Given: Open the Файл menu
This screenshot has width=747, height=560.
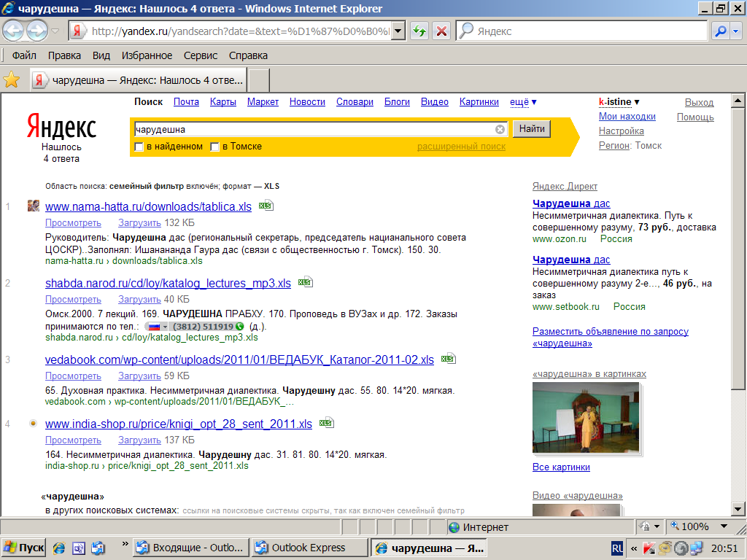Looking at the screenshot, I should click(x=24, y=55).
